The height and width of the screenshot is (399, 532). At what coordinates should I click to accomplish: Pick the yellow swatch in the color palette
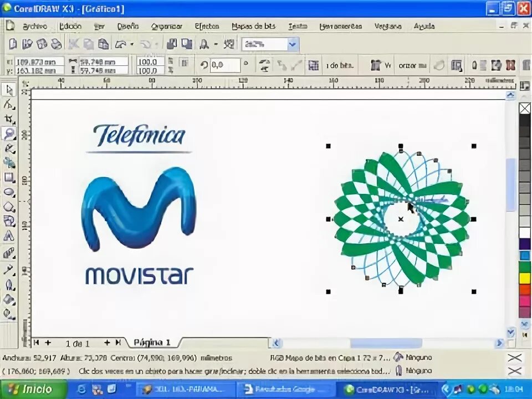click(x=525, y=279)
